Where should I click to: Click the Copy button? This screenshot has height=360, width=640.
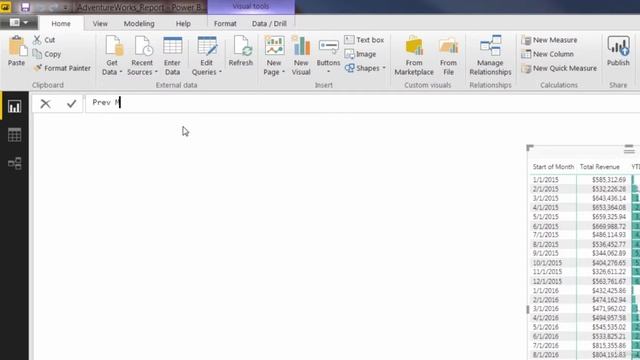tap(47, 54)
